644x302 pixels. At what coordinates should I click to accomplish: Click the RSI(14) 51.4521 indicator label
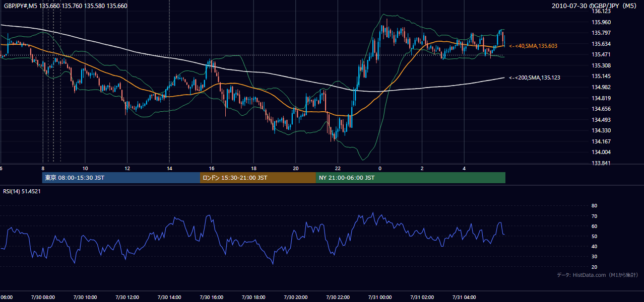pos(22,191)
